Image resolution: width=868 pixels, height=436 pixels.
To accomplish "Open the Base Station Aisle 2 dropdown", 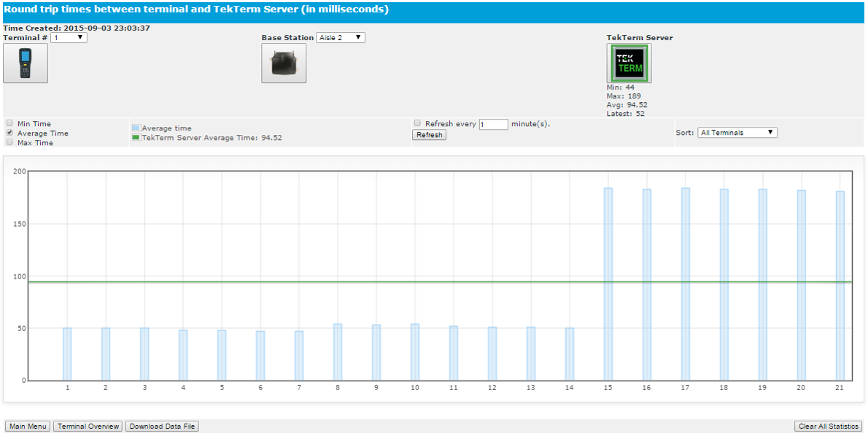I will click(x=341, y=38).
